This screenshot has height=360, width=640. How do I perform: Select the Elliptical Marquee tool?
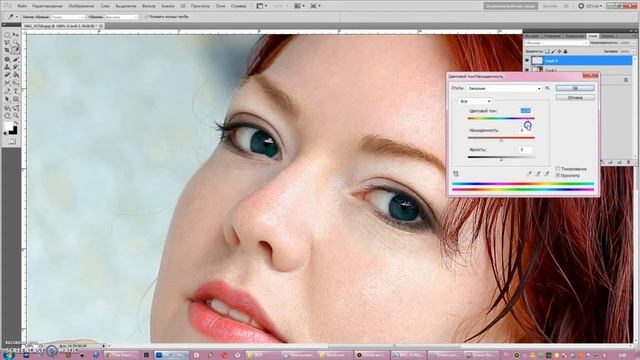(x=7, y=35)
